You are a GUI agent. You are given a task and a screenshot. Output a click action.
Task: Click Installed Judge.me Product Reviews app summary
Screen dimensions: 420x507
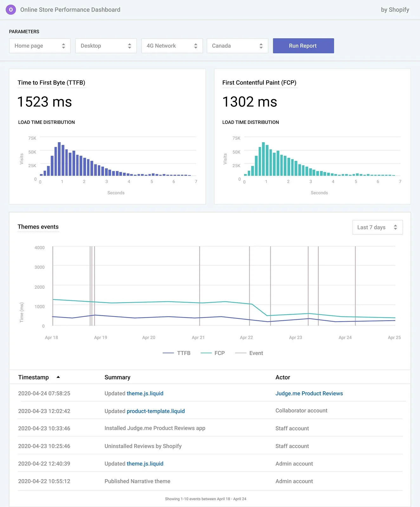coord(155,428)
